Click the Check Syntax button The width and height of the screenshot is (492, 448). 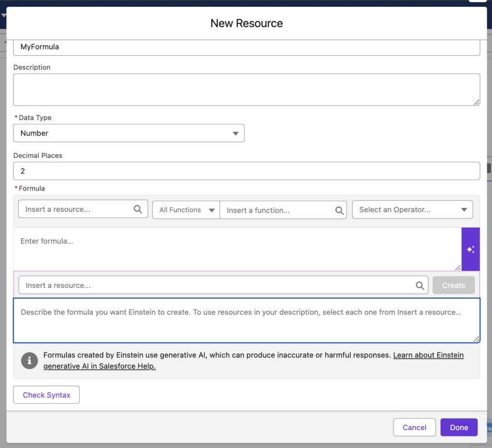(47, 395)
